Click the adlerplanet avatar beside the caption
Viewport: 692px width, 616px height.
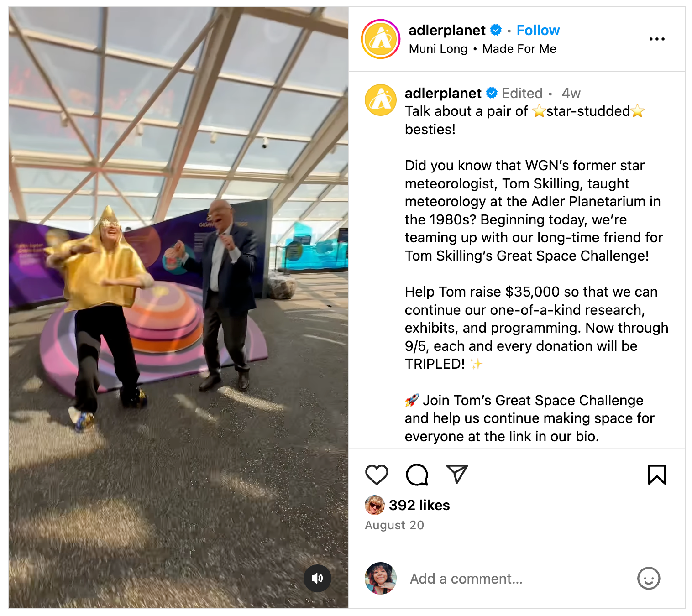point(381,100)
